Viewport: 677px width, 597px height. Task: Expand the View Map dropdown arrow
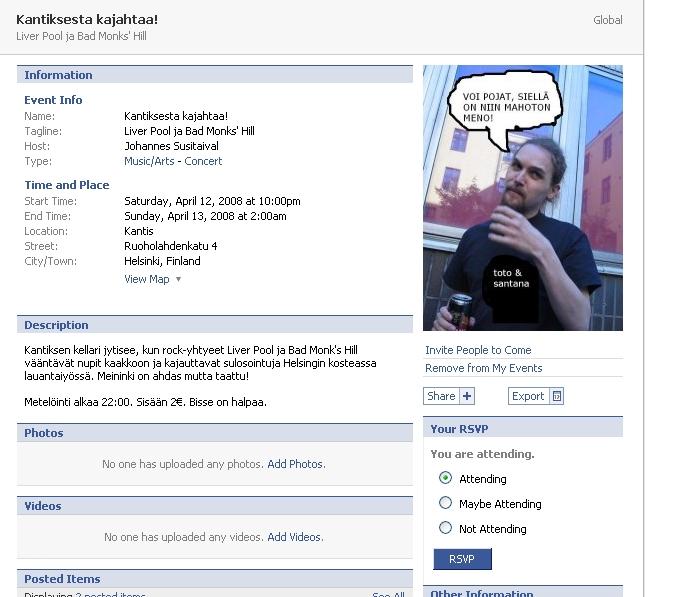click(178, 279)
